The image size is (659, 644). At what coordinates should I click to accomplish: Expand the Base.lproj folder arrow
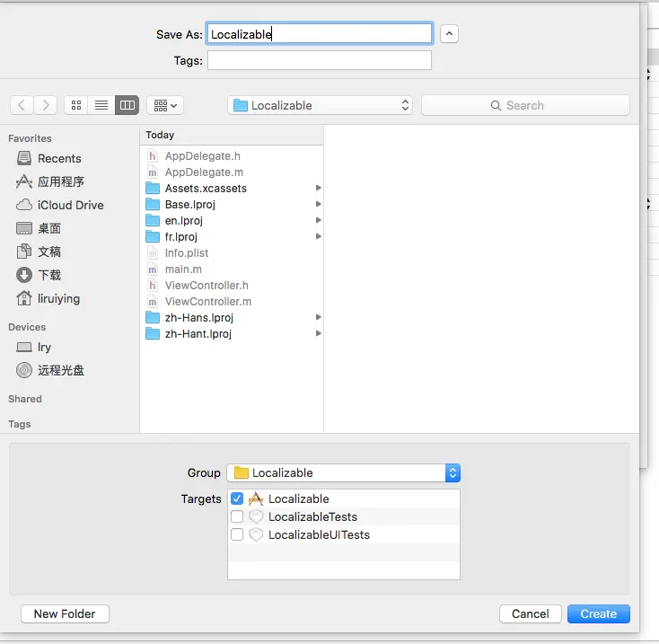pyautogui.click(x=318, y=204)
